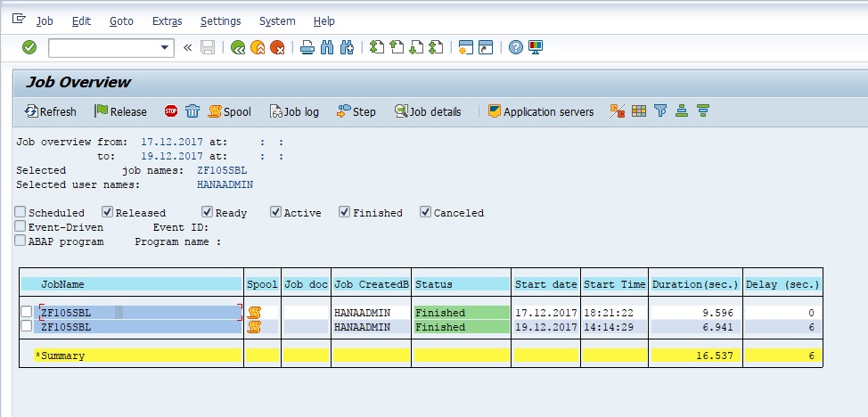Toggle the Finished checkbox
The width and height of the screenshot is (868, 417).
click(x=344, y=212)
